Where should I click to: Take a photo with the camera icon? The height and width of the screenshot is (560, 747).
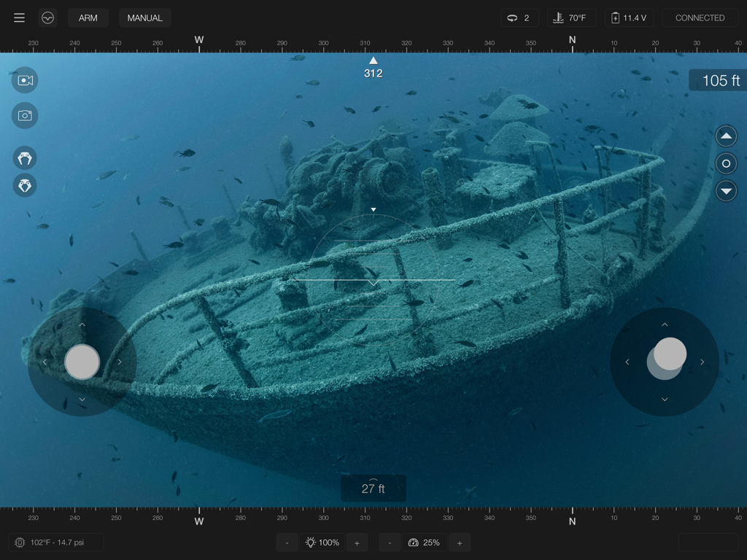tap(25, 115)
